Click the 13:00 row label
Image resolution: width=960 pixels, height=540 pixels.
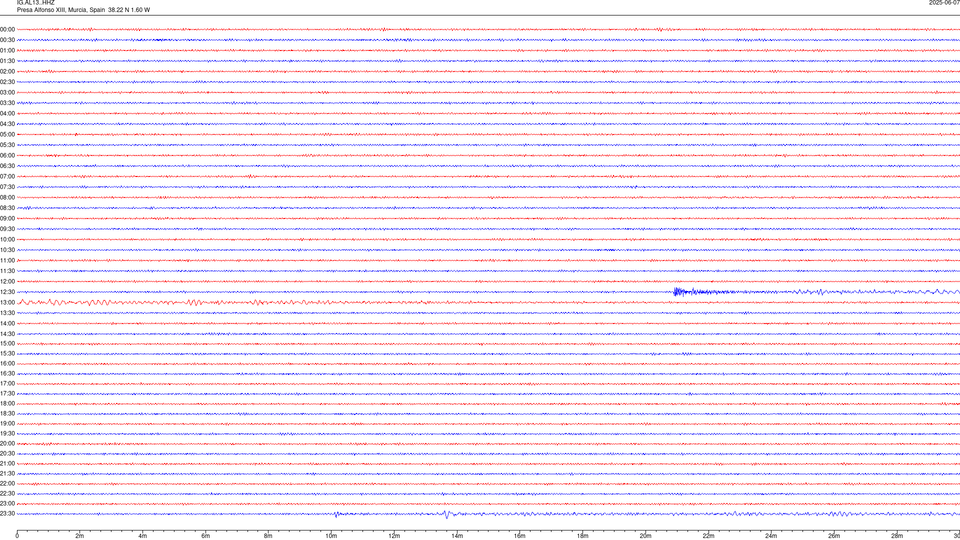tap(7, 302)
